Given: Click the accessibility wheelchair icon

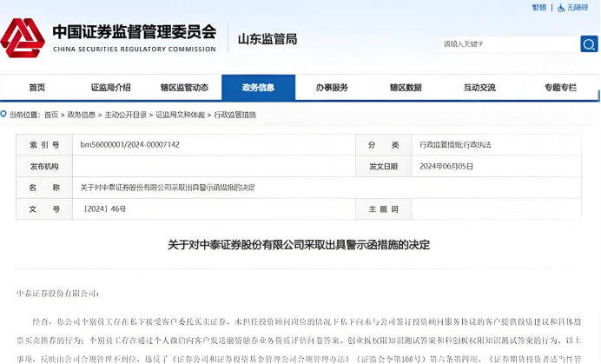Looking at the screenshot, I should coord(561,8).
